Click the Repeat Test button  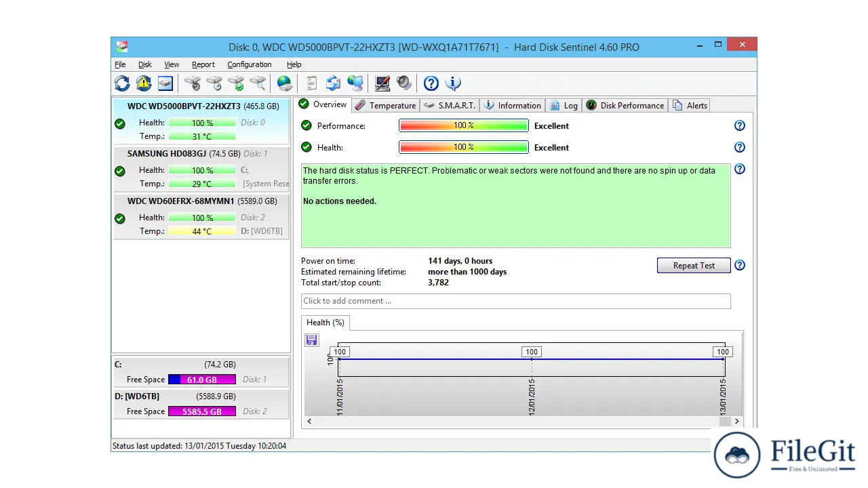694,266
